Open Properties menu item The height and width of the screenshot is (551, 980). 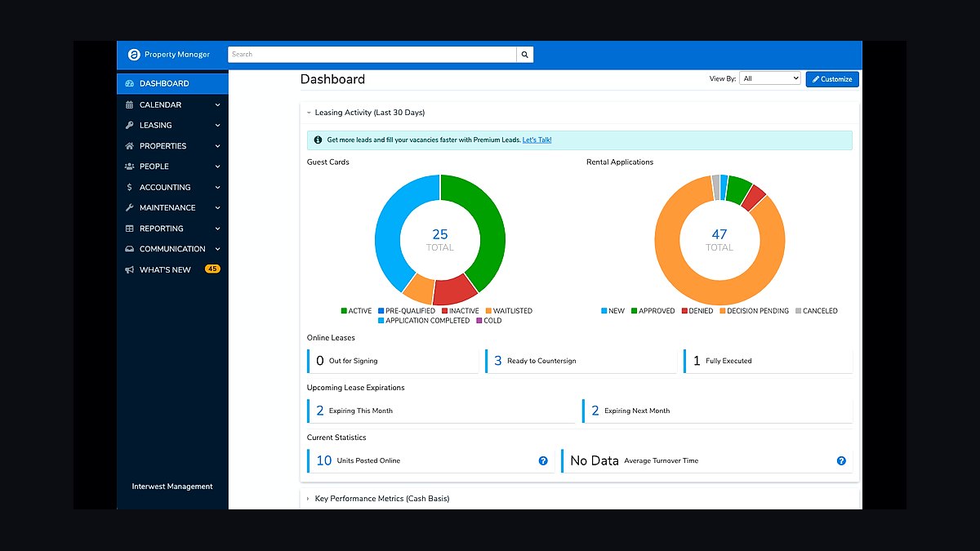pyautogui.click(x=173, y=146)
